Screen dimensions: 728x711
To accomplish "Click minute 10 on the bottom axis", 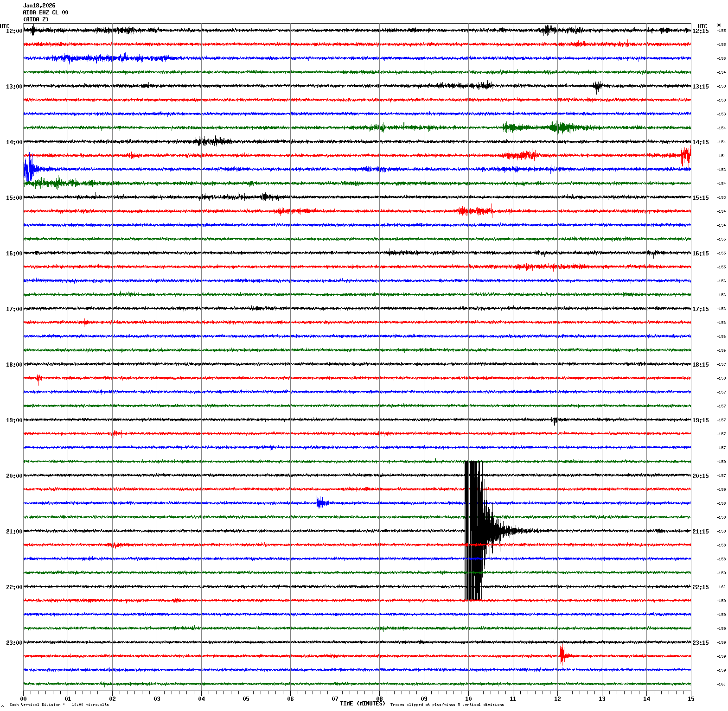I will tap(468, 699).
